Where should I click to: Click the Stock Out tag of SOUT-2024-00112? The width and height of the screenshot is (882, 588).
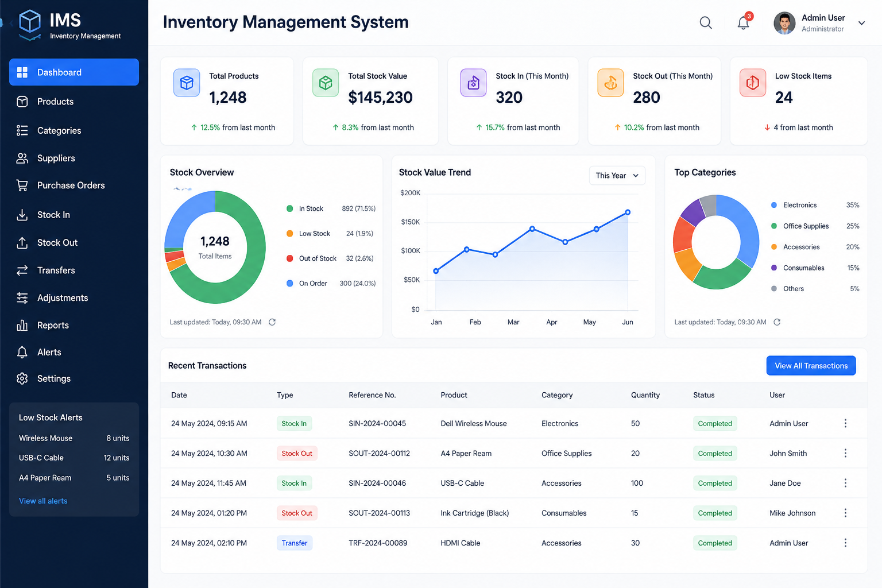click(x=297, y=454)
